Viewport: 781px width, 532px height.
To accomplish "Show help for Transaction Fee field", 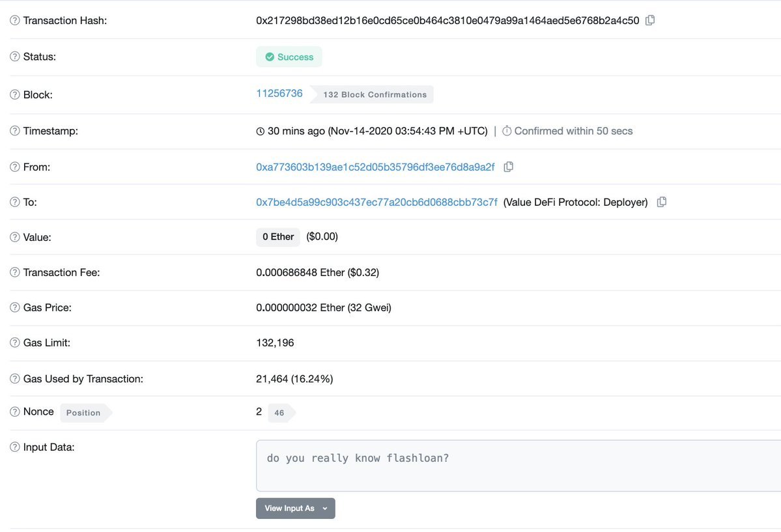I will tap(15, 272).
